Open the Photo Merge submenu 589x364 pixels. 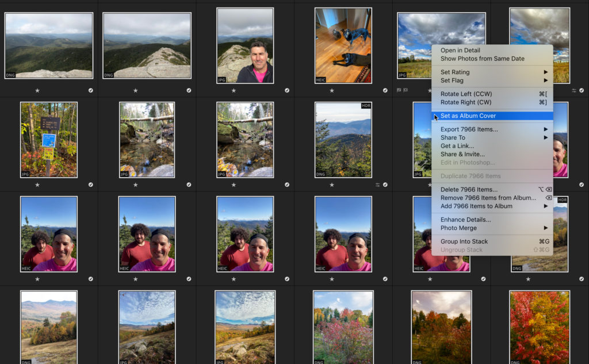click(492, 228)
